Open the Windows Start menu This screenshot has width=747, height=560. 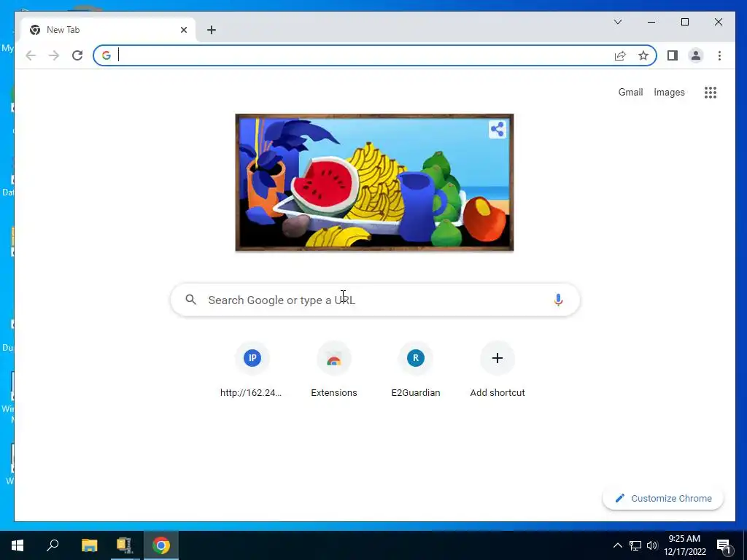pos(18,545)
